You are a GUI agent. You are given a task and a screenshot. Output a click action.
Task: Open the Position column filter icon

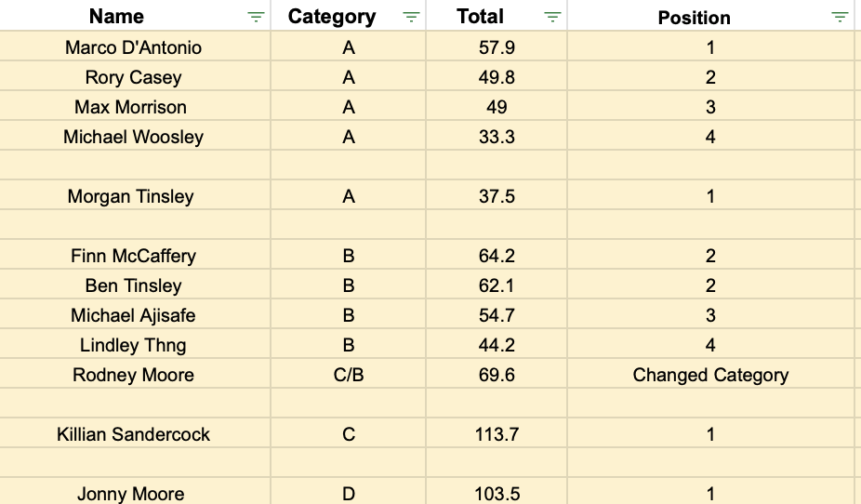coord(839,17)
